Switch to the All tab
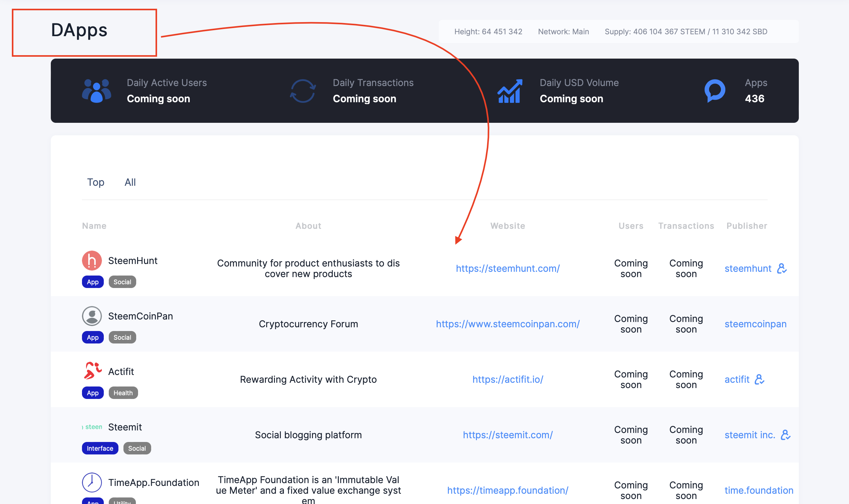The height and width of the screenshot is (504, 849). (130, 182)
